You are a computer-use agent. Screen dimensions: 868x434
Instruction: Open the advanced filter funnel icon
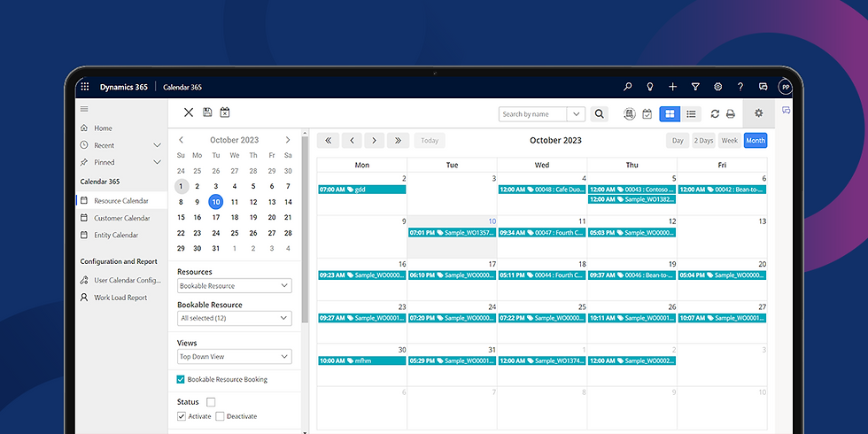[x=695, y=87]
